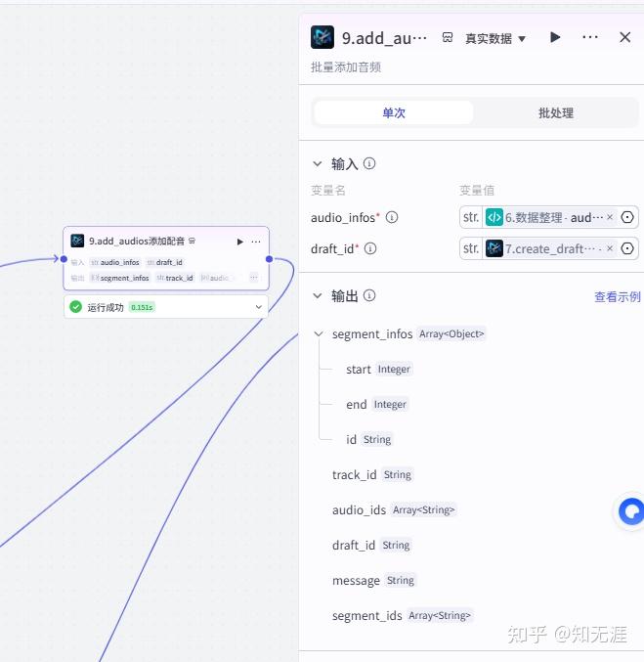This screenshot has height=662, width=644.
Task: Open variable picker for draft_id
Action: point(627,248)
